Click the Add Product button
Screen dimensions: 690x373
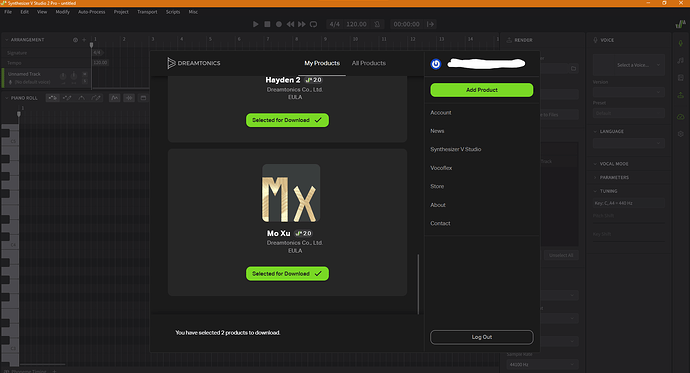pyautogui.click(x=482, y=90)
